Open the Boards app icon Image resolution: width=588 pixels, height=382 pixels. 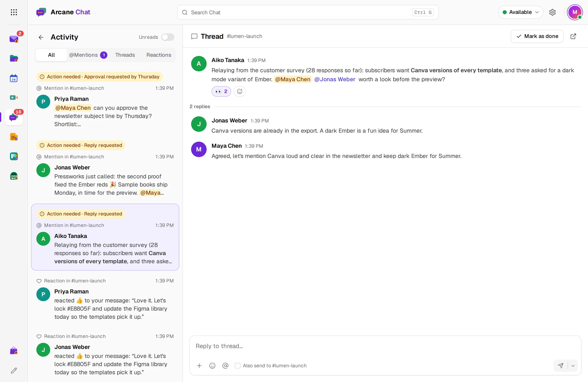tap(14, 156)
